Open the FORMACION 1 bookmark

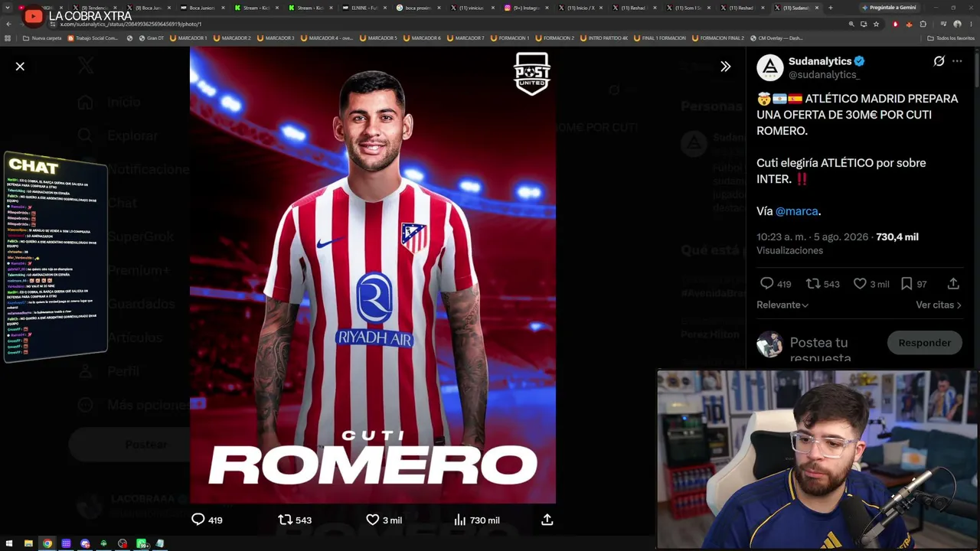[x=509, y=38]
